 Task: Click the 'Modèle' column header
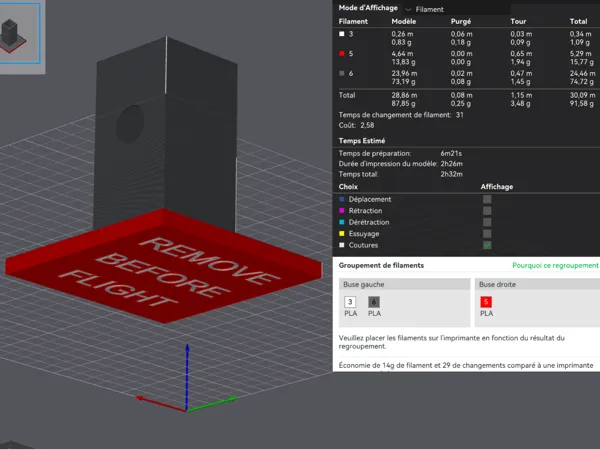(x=404, y=21)
